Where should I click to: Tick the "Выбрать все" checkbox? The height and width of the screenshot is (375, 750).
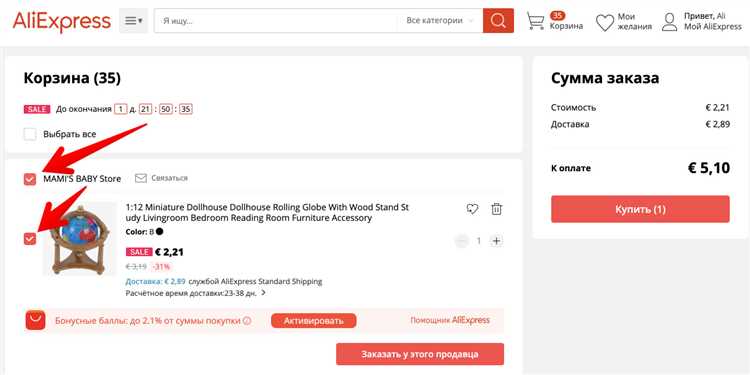click(30, 134)
